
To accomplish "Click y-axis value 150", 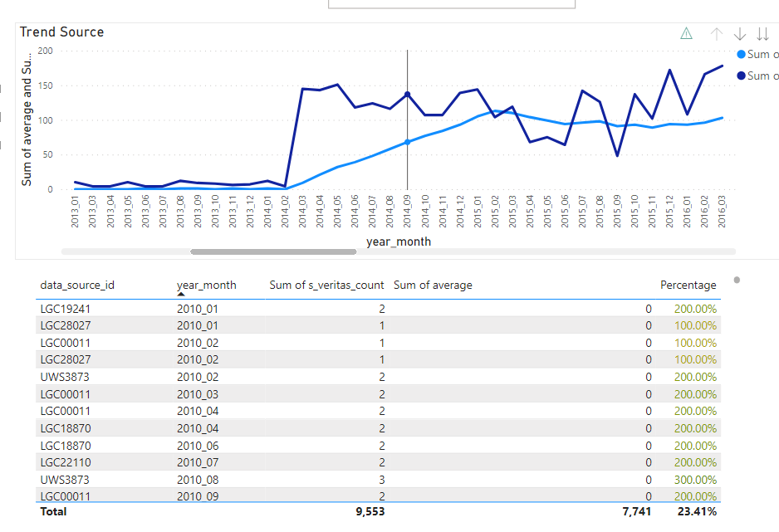I will point(45,85).
